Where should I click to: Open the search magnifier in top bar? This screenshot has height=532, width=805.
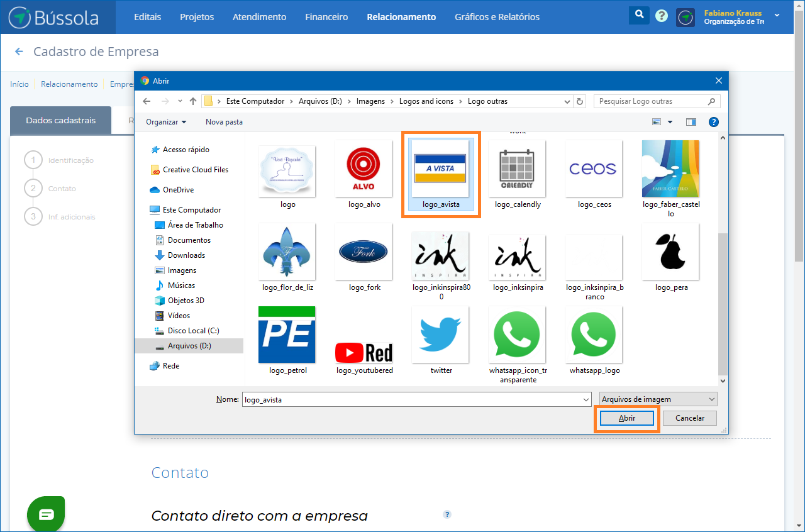click(x=639, y=15)
